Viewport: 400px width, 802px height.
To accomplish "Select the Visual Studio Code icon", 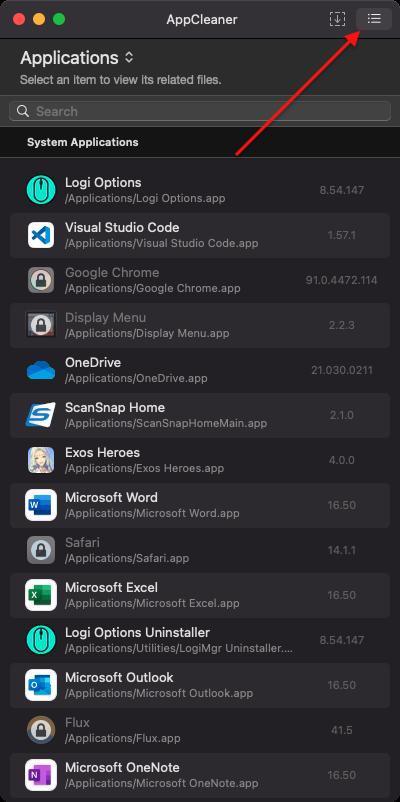I will pos(41,235).
